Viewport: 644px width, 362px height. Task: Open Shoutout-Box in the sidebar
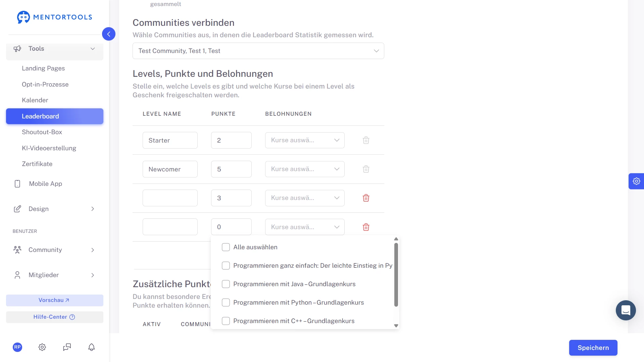[42, 132]
